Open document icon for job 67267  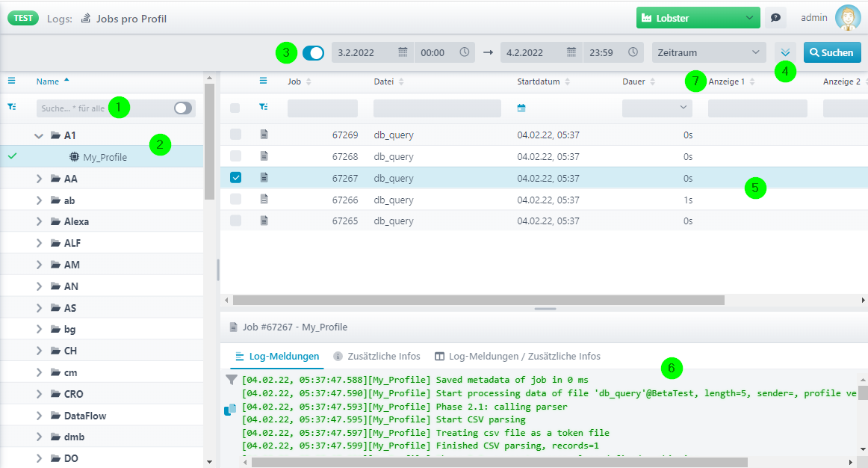tap(264, 177)
